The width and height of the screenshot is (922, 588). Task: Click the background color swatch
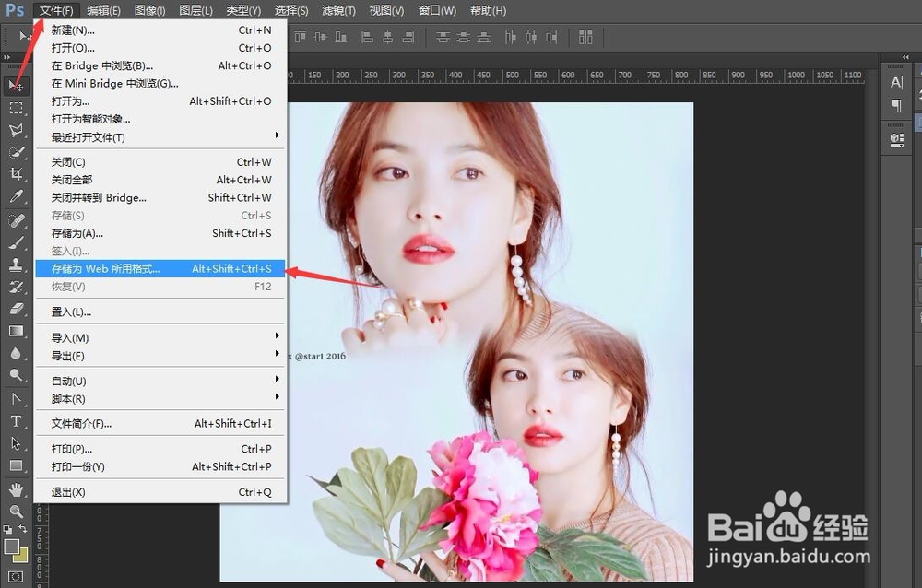pyautogui.click(x=22, y=557)
